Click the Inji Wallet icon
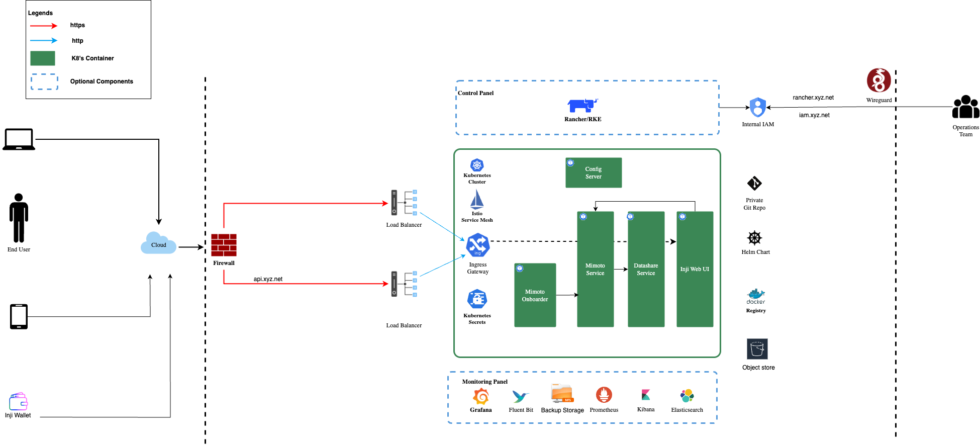The height and width of the screenshot is (445, 980). pos(19,402)
